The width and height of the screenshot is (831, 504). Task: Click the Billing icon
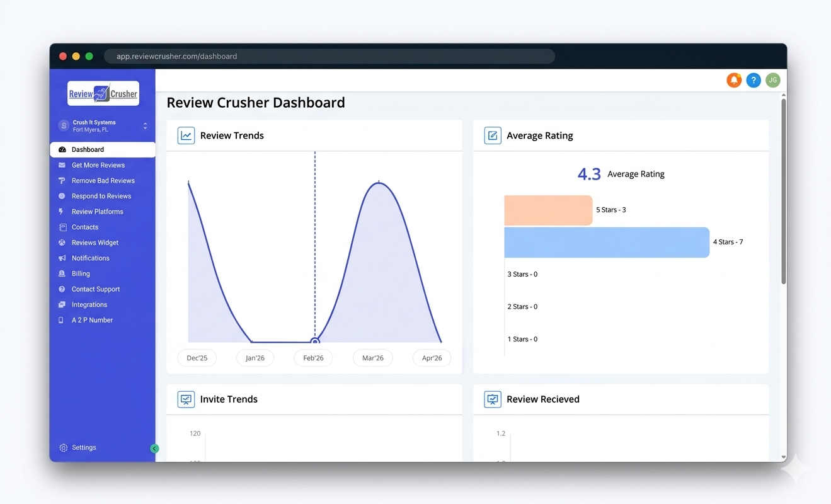[x=62, y=273]
